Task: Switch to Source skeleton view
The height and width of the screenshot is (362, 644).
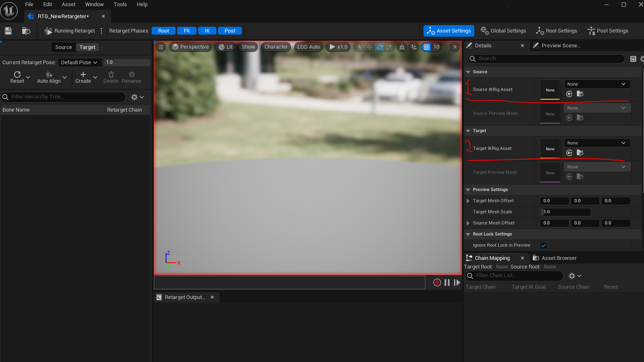Action: [63, 47]
